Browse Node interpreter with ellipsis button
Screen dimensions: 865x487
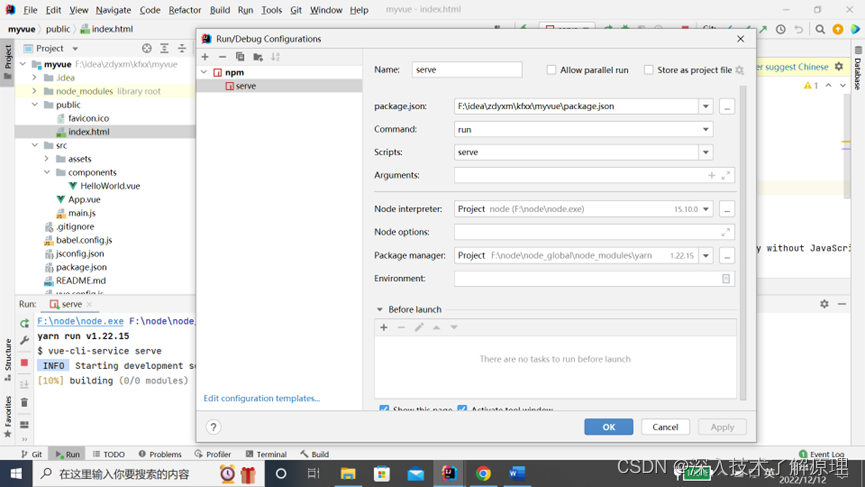click(727, 209)
